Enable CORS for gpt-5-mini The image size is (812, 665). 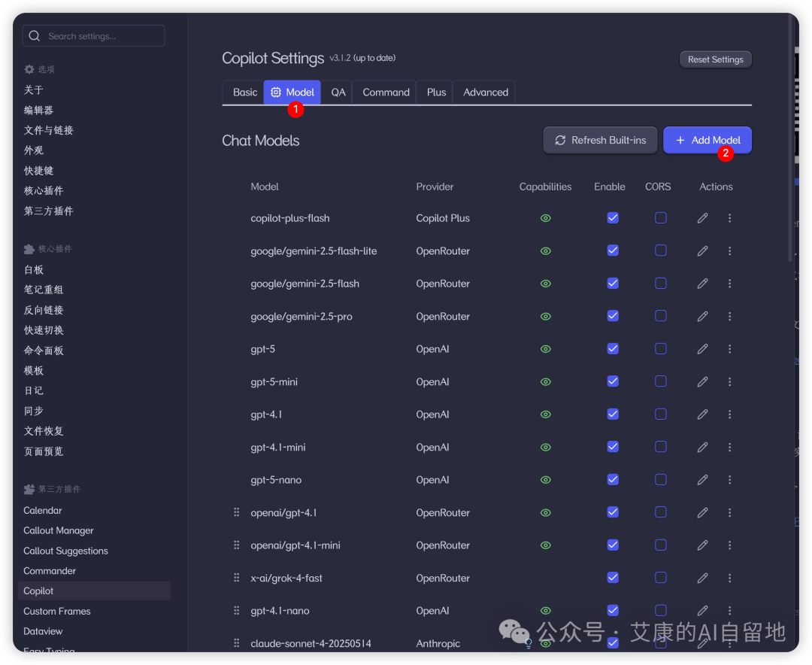point(660,381)
